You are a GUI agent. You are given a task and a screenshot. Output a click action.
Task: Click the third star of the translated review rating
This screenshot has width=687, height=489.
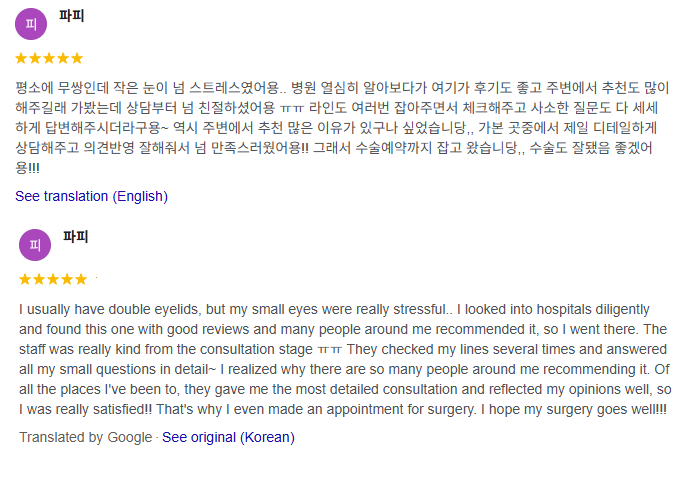pos(54,279)
